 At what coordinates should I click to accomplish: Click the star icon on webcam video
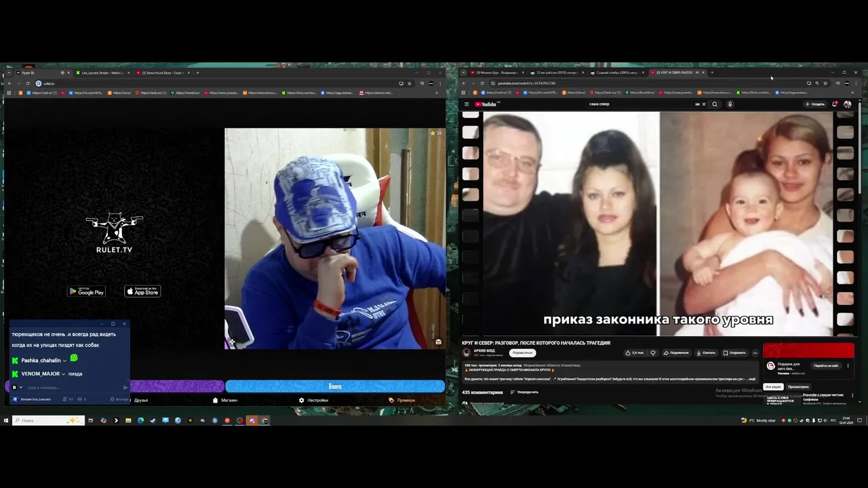coord(433,134)
